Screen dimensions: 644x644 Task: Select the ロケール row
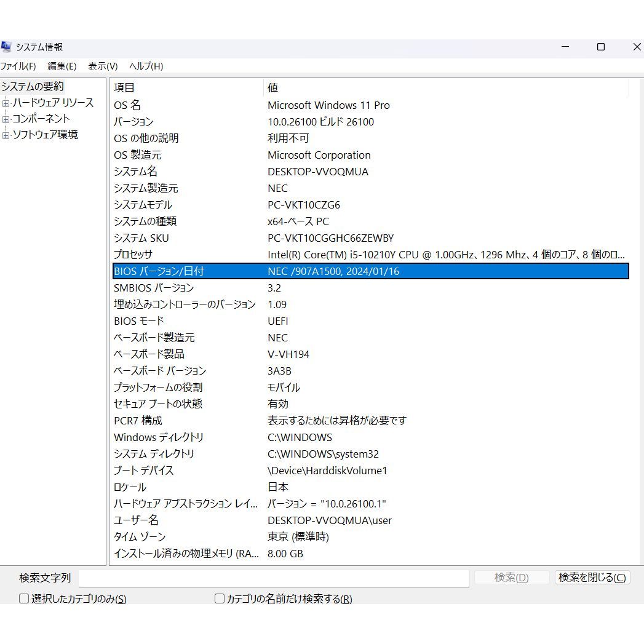pyautogui.click(x=370, y=487)
